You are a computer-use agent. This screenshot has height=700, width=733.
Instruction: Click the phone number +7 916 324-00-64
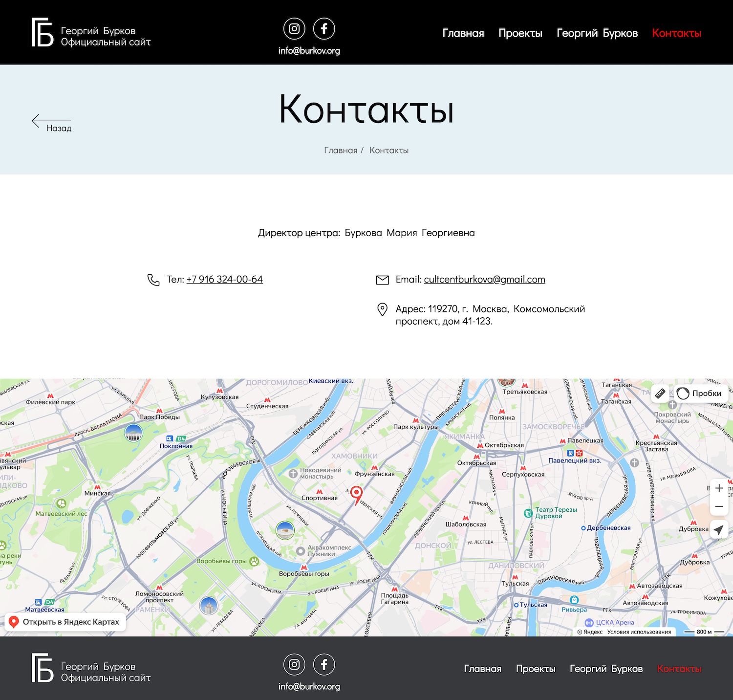click(225, 280)
